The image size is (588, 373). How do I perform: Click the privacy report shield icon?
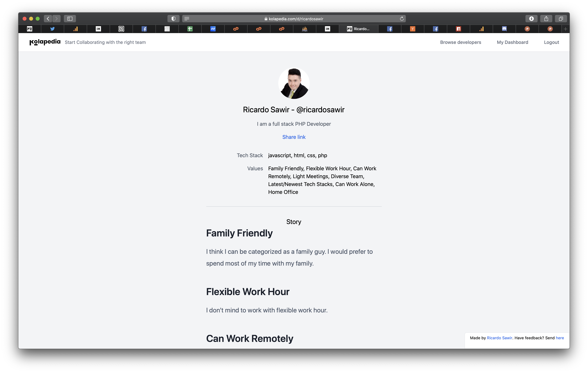pyautogui.click(x=173, y=19)
